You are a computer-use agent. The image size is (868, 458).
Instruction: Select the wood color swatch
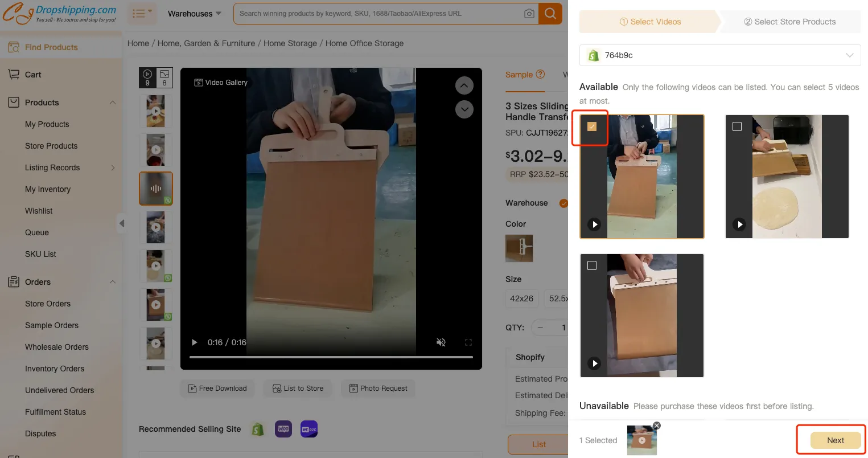pyautogui.click(x=519, y=248)
